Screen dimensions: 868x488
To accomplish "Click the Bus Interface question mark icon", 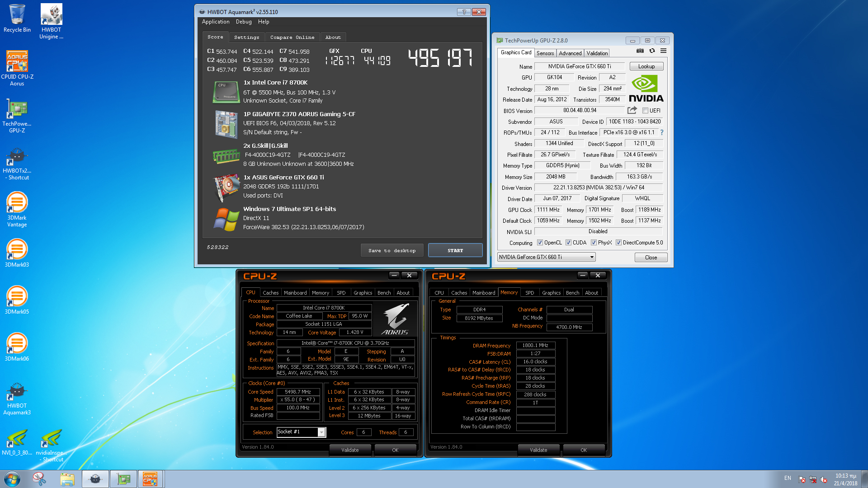I will coord(662,132).
